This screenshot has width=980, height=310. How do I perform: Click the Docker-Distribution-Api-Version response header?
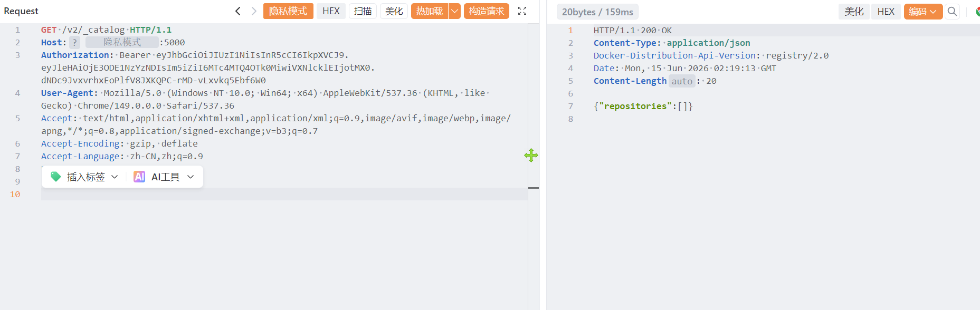click(674, 55)
